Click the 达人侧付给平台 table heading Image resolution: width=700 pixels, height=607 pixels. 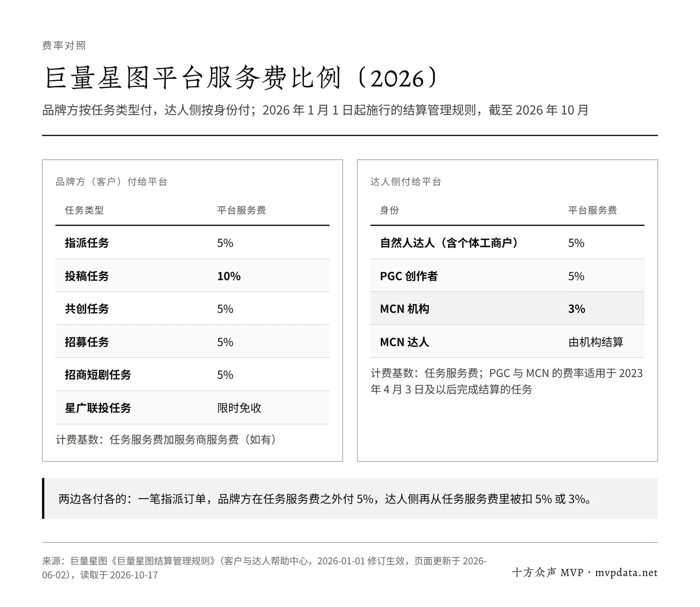click(406, 182)
